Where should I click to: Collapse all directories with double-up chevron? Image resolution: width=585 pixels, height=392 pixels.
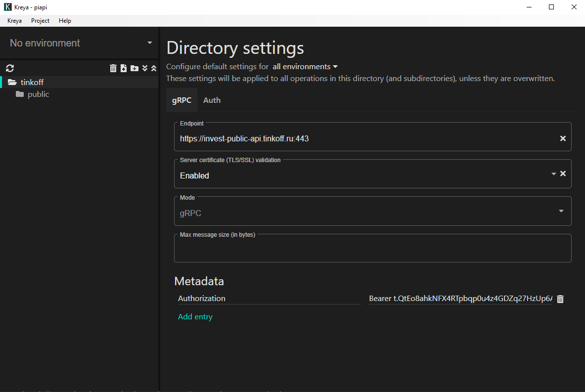(154, 68)
